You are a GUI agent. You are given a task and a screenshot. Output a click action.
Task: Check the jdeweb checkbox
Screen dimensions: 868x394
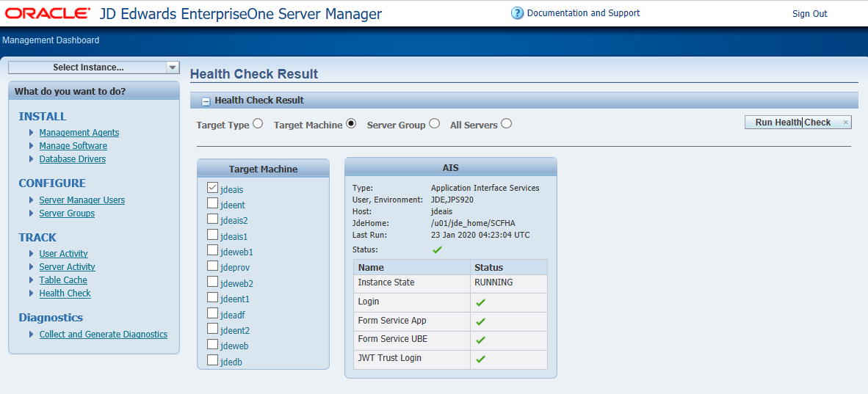click(212, 344)
